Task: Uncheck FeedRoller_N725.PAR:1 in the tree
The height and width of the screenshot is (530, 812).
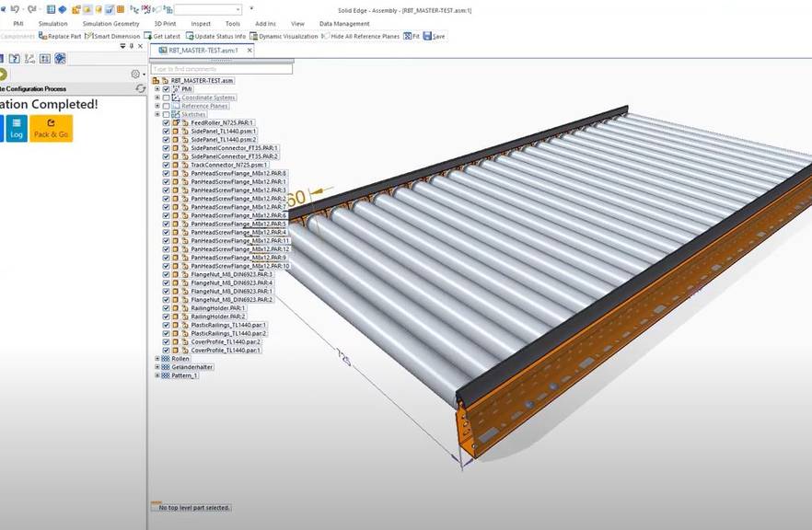Action: (166, 122)
